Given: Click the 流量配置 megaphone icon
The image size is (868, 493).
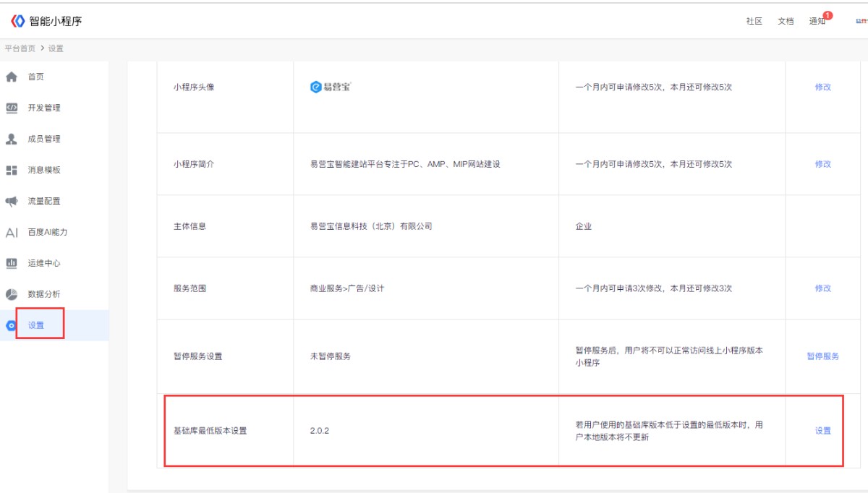Looking at the screenshot, I should pos(12,201).
